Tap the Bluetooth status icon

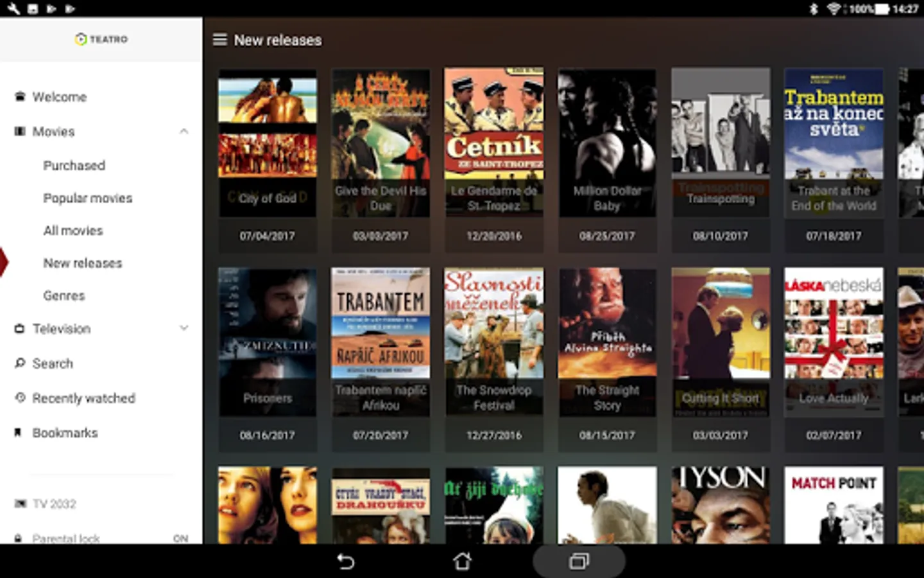tap(813, 9)
